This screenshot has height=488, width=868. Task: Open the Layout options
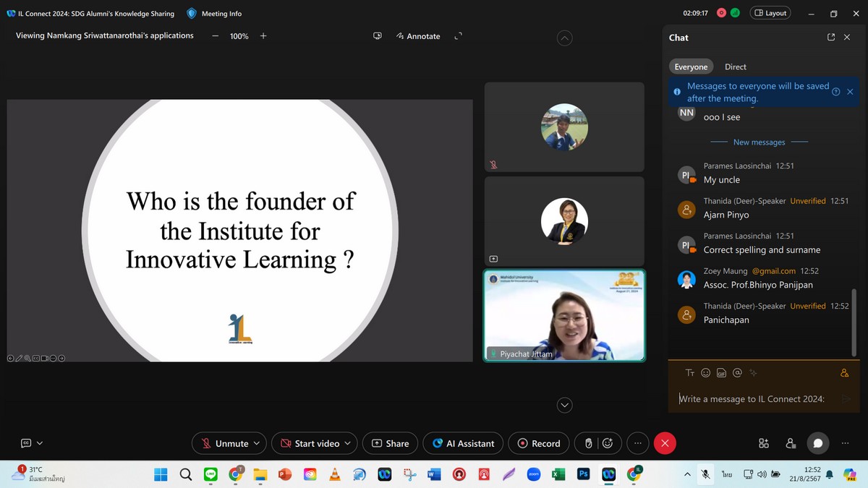770,13
